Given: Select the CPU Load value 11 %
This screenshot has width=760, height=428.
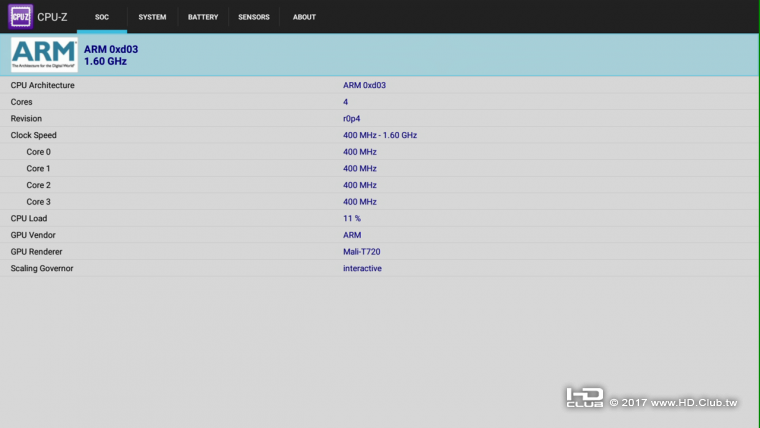Looking at the screenshot, I should tap(352, 219).
